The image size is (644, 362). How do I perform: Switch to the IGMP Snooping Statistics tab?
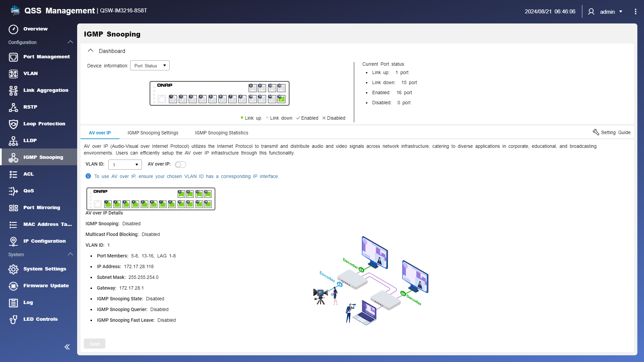[x=221, y=133]
